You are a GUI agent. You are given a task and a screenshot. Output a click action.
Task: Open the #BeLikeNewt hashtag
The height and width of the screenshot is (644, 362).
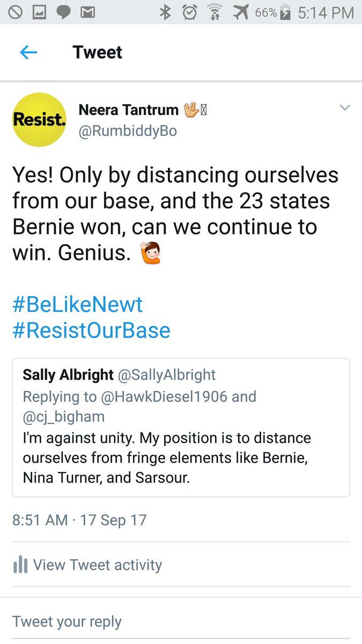pyautogui.click(x=77, y=304)
